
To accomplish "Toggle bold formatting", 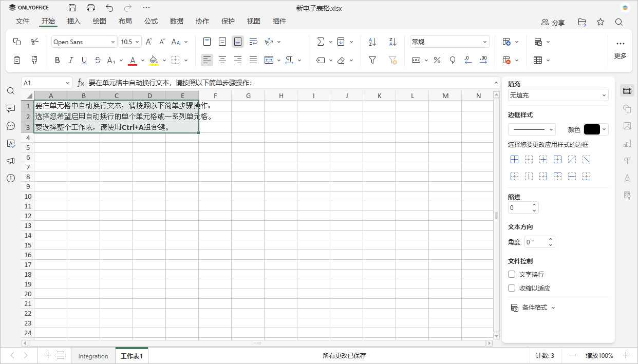I will point(57,60).
